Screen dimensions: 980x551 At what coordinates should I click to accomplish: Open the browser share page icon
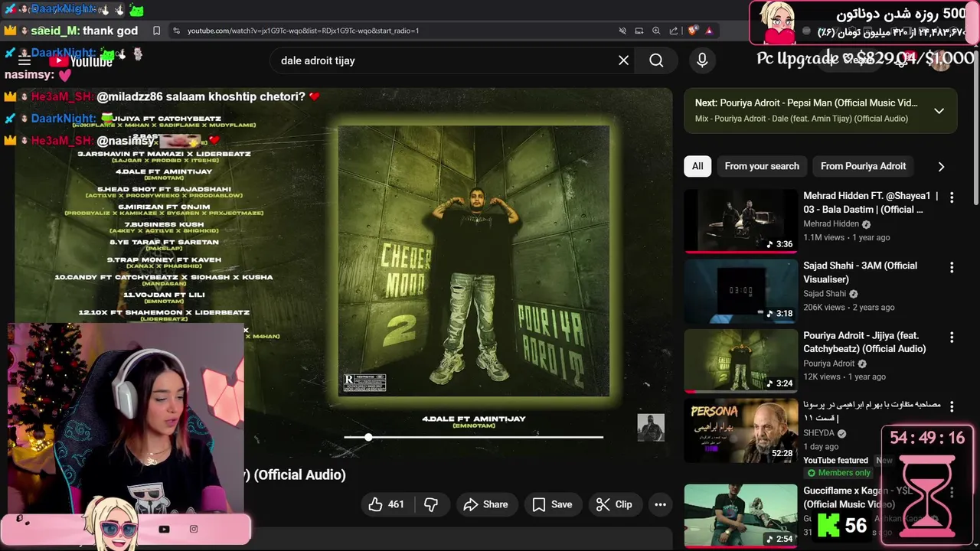coord(674,31)
